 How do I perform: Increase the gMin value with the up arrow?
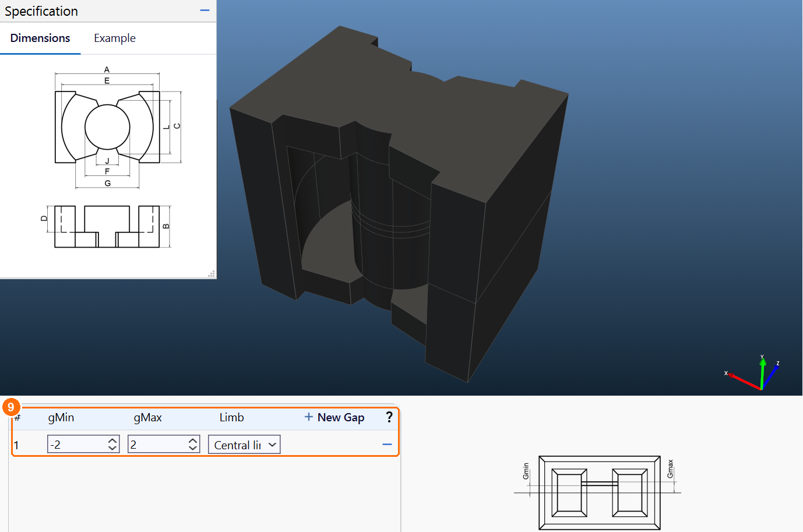click(x=112, y=441)
